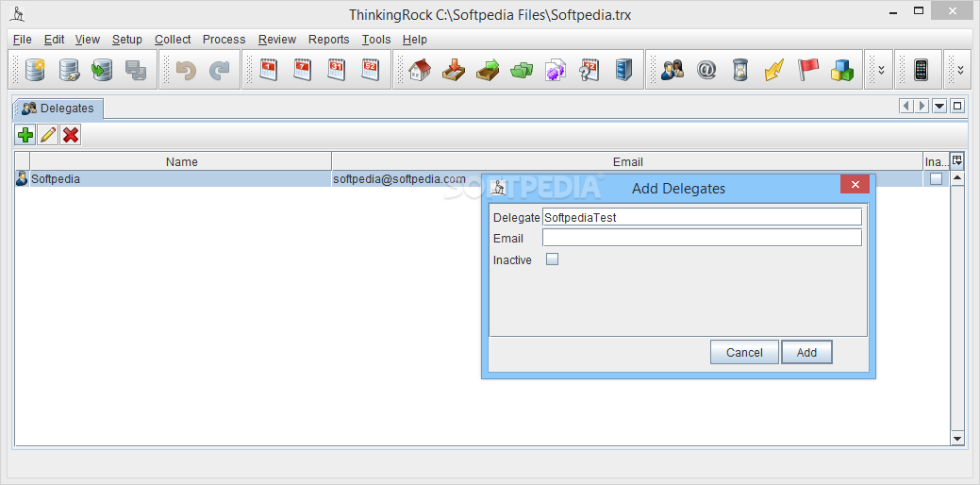Viewport: 980px width, 485px height.
Task: Open the calendar icon showing 1
Action: pyautogui.click(x=269, y=70)
